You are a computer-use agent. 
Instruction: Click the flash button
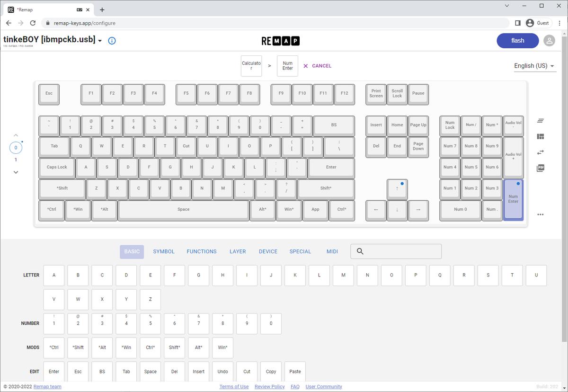click(518, 41)
